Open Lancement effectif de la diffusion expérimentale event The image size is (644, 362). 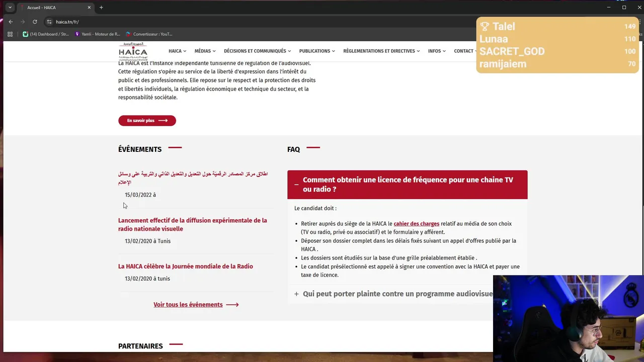coord(193,225)
